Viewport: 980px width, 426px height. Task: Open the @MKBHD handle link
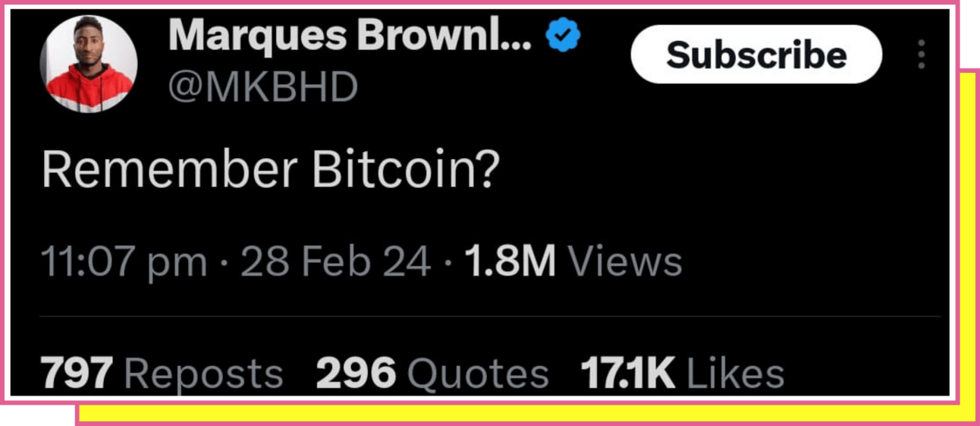click(262, 88)
